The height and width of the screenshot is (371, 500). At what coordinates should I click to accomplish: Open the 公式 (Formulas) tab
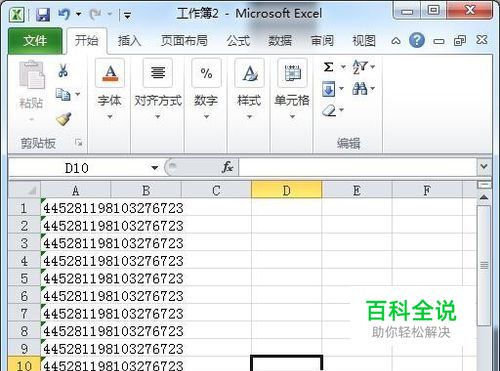pyautogui.click(x=238, y=41)
